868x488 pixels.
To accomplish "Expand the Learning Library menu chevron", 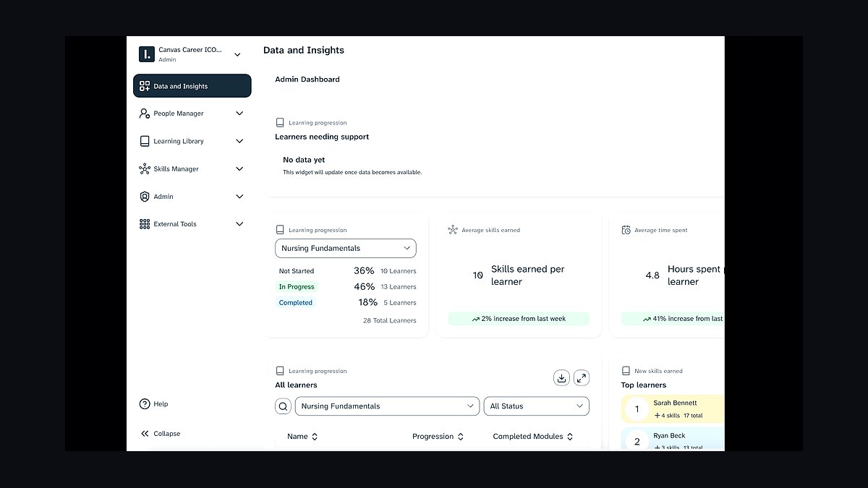I will pyautogui.click(x=239, y=141).
